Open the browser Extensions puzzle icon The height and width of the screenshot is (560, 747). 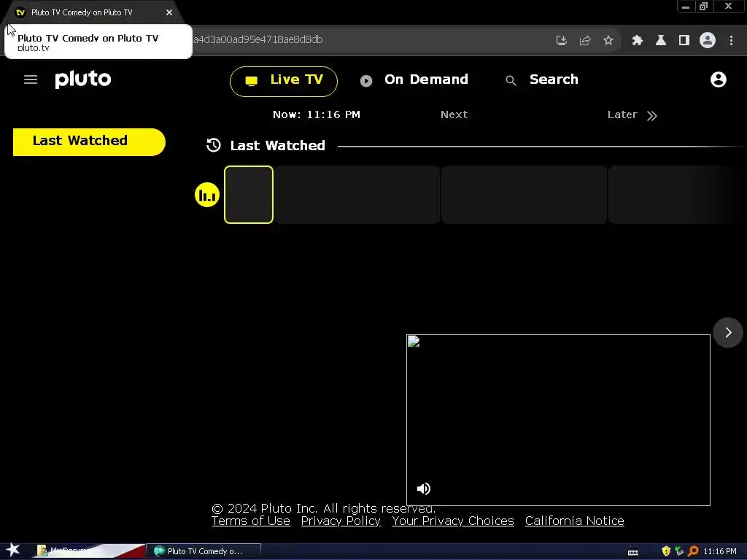pos(637,41)
